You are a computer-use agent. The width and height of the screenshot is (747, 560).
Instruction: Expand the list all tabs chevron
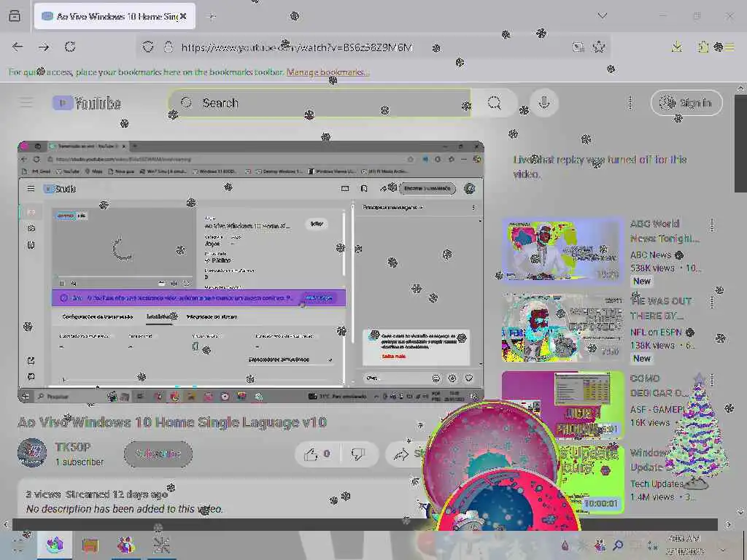click(602, 15)
